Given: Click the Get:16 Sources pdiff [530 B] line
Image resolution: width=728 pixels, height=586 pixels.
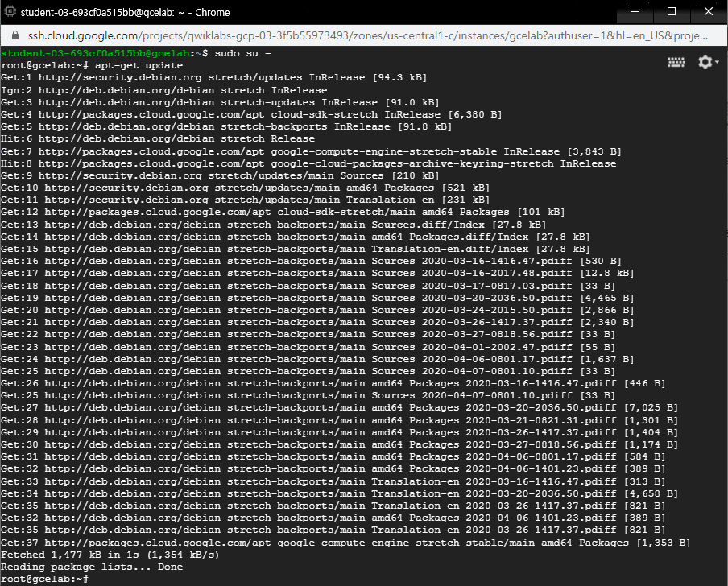Looking at the screenshot, I should 311,261.
